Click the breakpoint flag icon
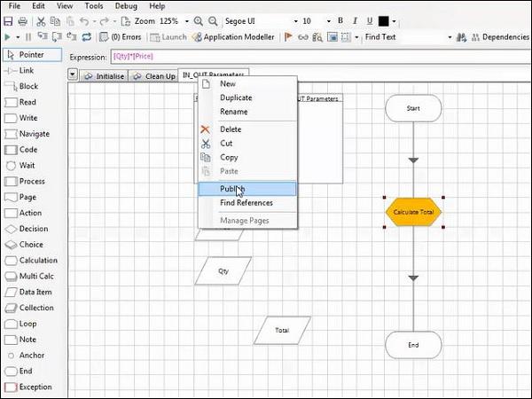 click(x=288, y=37)
